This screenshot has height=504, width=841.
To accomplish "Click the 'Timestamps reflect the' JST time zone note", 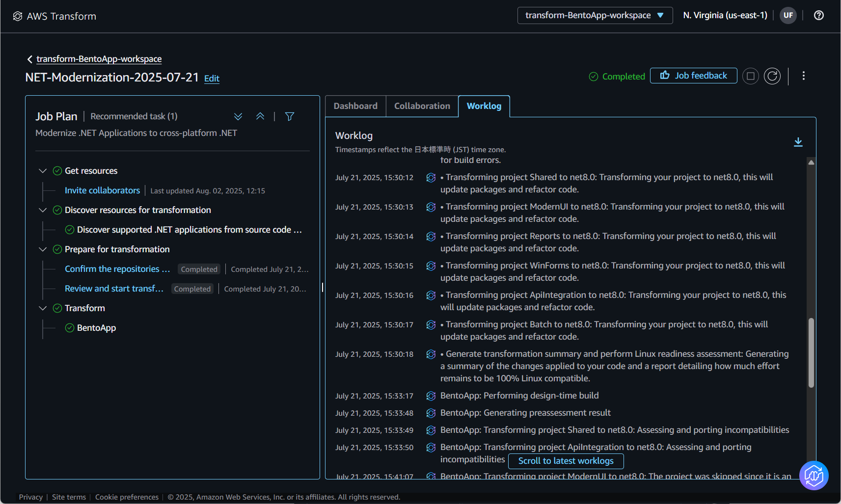I will (420, 150).
